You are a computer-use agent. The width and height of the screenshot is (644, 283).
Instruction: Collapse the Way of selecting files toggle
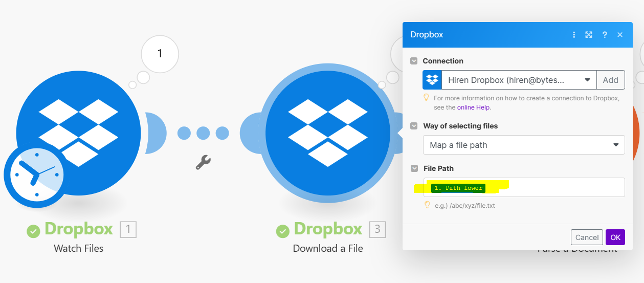(414, 126)
